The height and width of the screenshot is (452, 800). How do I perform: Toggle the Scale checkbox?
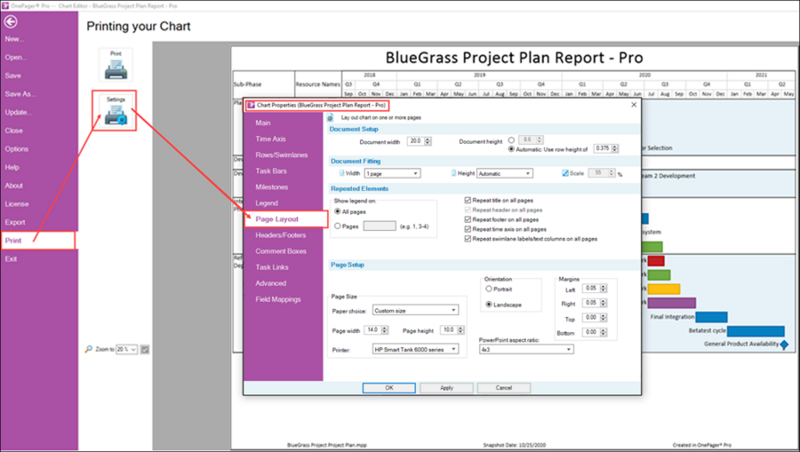tap(565, 173)
